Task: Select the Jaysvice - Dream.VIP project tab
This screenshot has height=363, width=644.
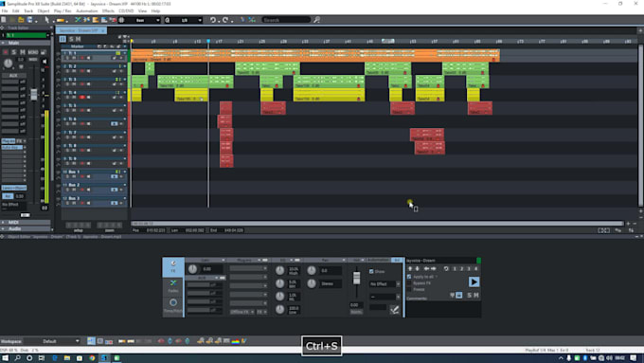Action: coord(79,30)
